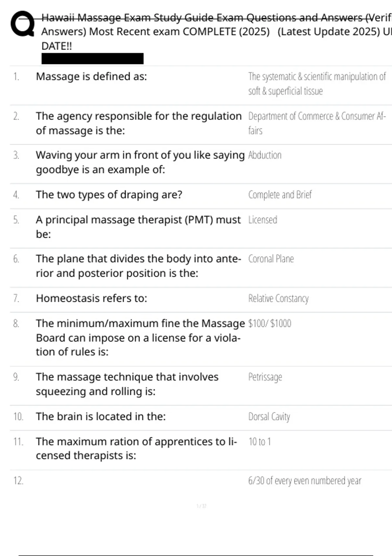392x556 pixels.
Task: Click the answer 'Department of Commerce & Consumer Affairs'
Action: 317,123
